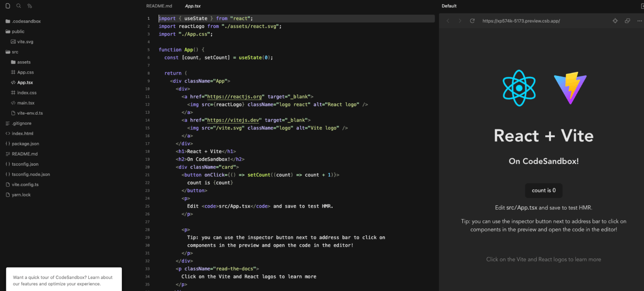Click the back navigation arrow in the preview
Viewport: 644px width, 291px height.
[448, 21]
